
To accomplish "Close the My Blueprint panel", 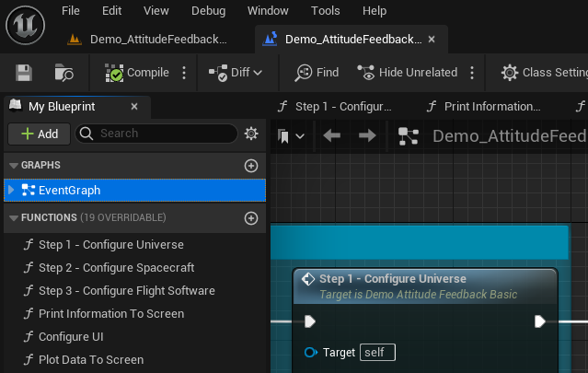I will 134,107.
